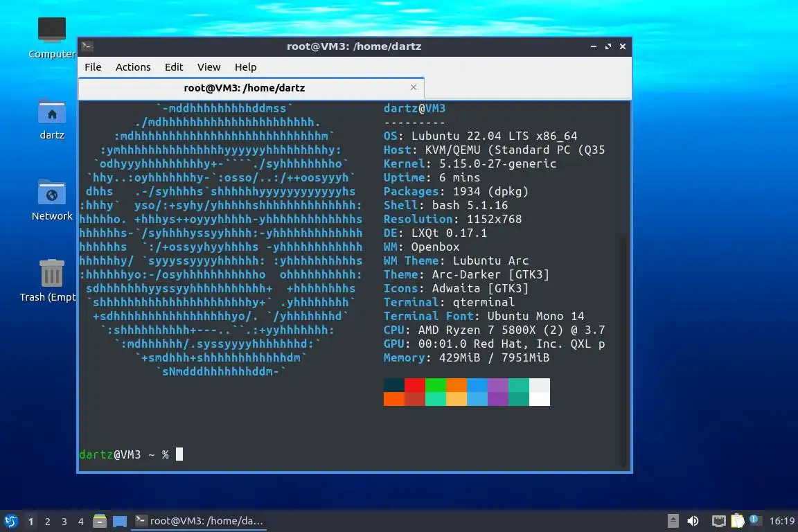Click the 'OS: Lubuntu 22.04 LTS' line
Image resolution: width=798 pixels, height=532 pixels.
pyautogui.click(x=481, y=136)
